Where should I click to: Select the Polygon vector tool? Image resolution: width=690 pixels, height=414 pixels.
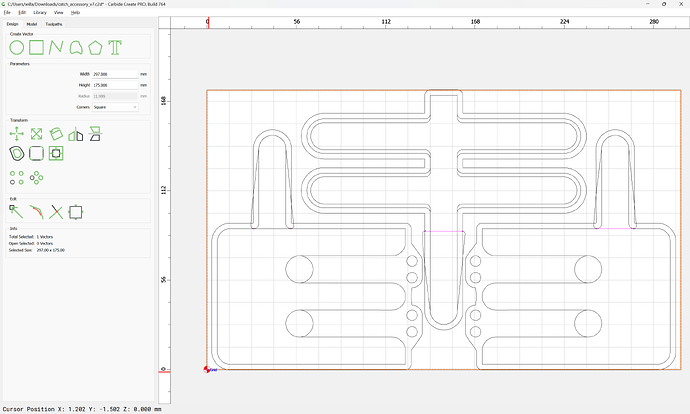[x=95, y=48]
